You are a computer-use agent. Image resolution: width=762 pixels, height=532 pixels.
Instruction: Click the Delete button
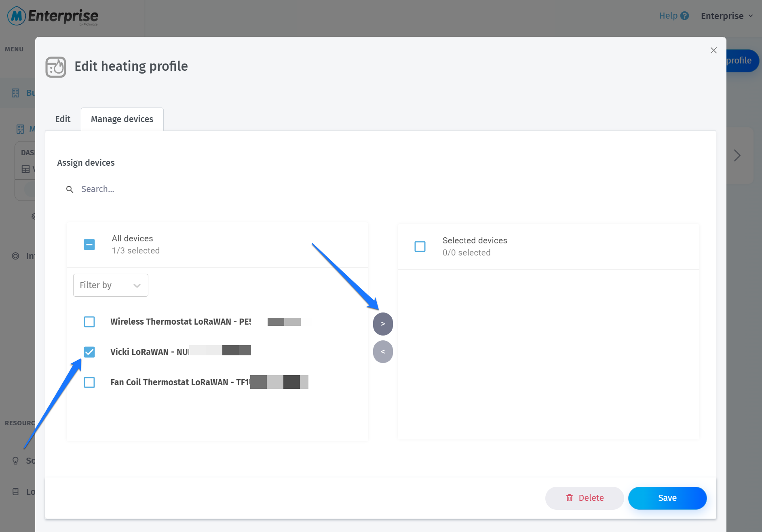(584, 498)
